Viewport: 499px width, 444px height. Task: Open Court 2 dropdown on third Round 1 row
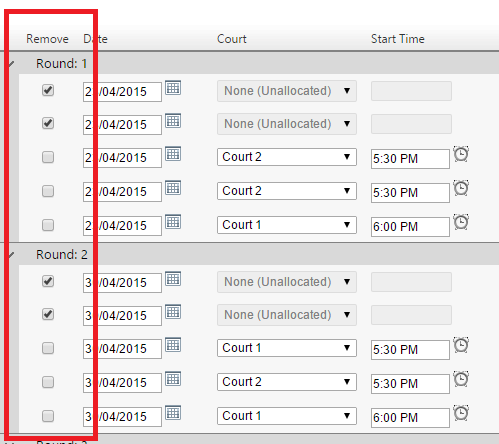(x=287, y=157)
